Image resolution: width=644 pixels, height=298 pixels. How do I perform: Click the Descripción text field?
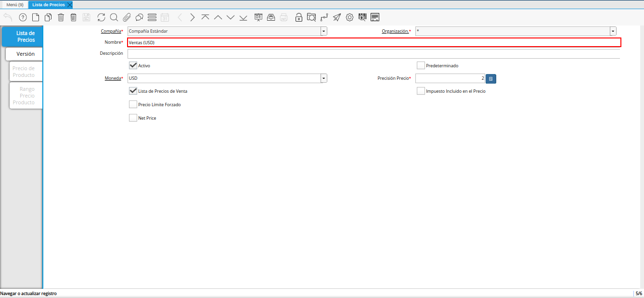pos(374,53)
